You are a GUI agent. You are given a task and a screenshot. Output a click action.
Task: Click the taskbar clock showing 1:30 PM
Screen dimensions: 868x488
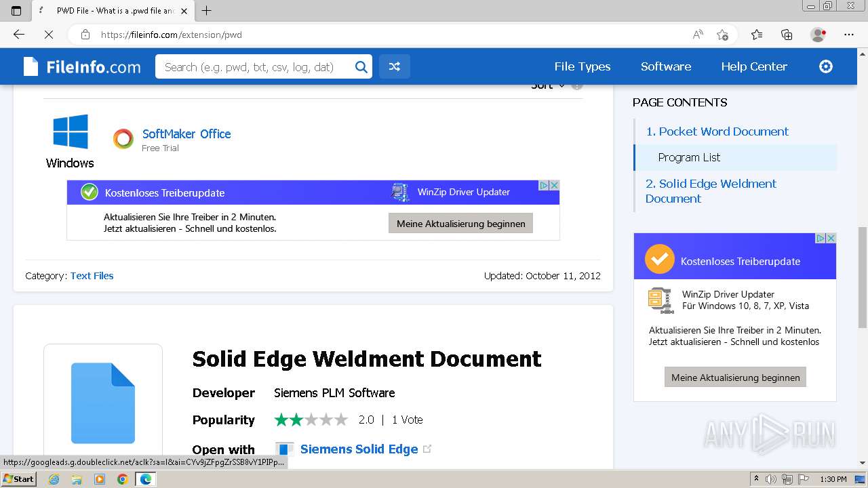coord(833,479)
